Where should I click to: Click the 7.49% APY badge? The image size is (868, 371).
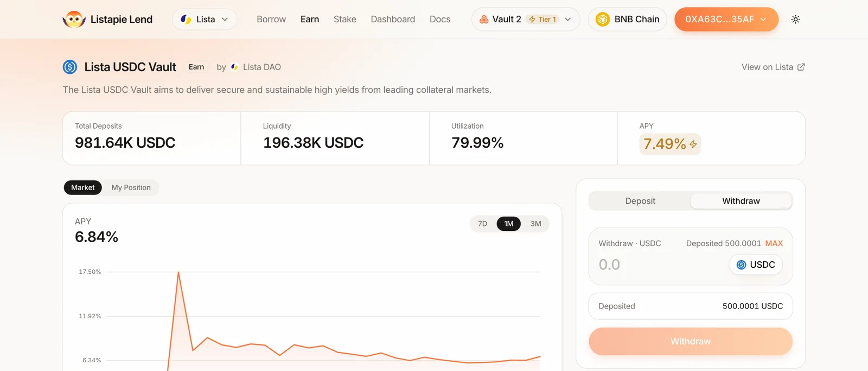coord(670,144)
